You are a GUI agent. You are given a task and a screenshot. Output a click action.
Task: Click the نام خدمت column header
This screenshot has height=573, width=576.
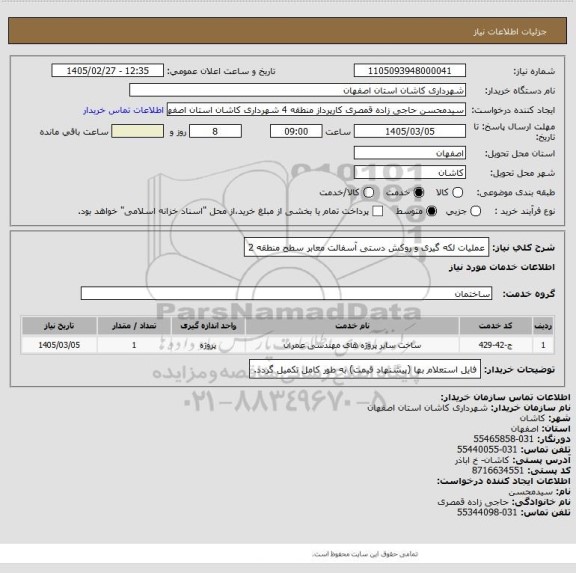[x=352, y=326]
